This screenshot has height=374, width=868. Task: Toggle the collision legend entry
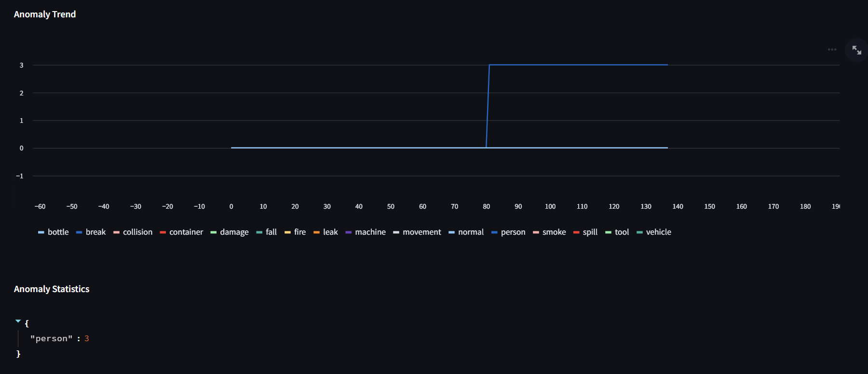[x=133, y=232]
